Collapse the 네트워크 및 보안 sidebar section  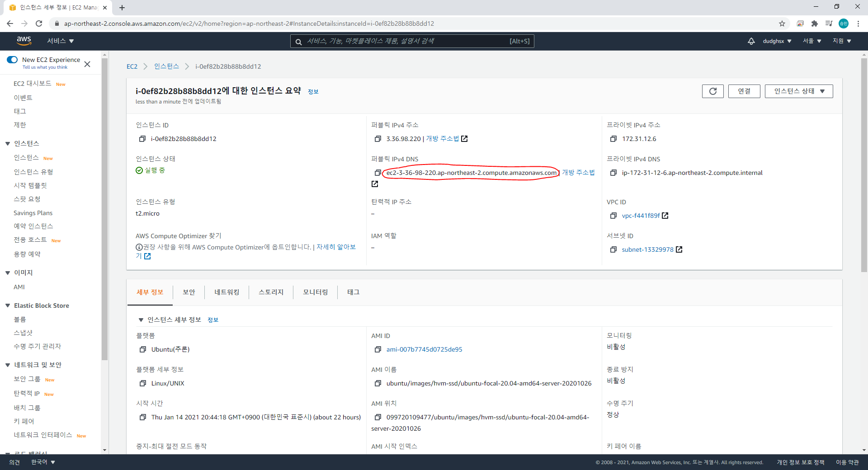pyautogui.click(x=8, y=365)
